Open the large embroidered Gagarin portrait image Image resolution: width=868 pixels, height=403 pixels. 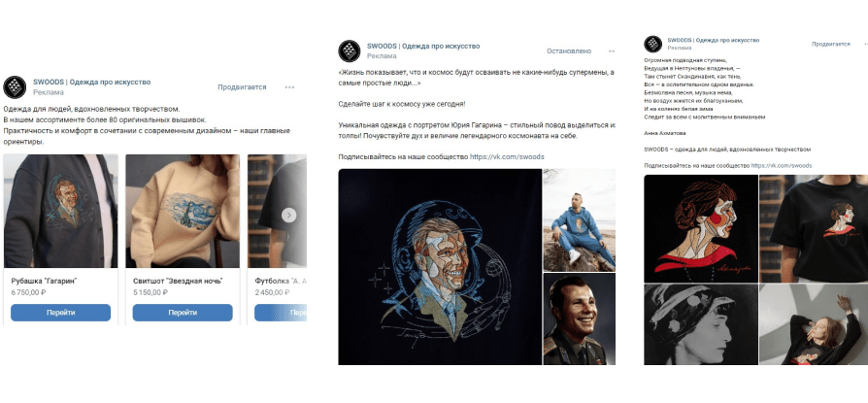[439, 267]
